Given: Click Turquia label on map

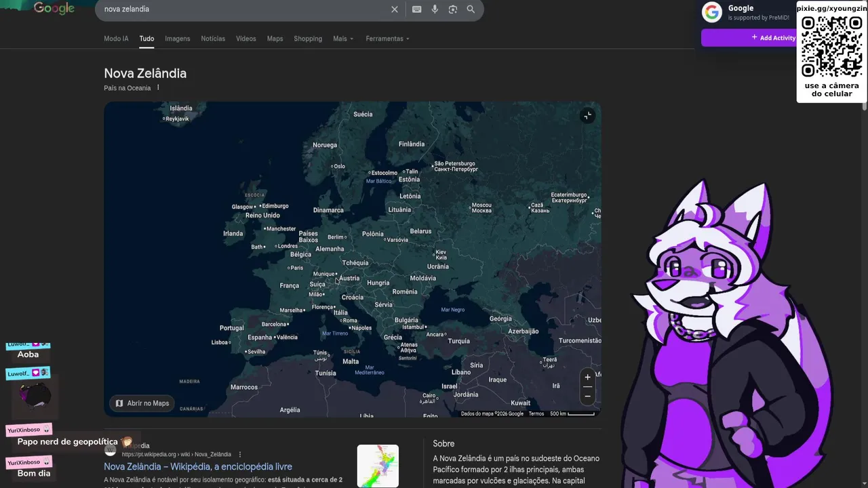Looking at the screenshot, I should click(458, 341).
